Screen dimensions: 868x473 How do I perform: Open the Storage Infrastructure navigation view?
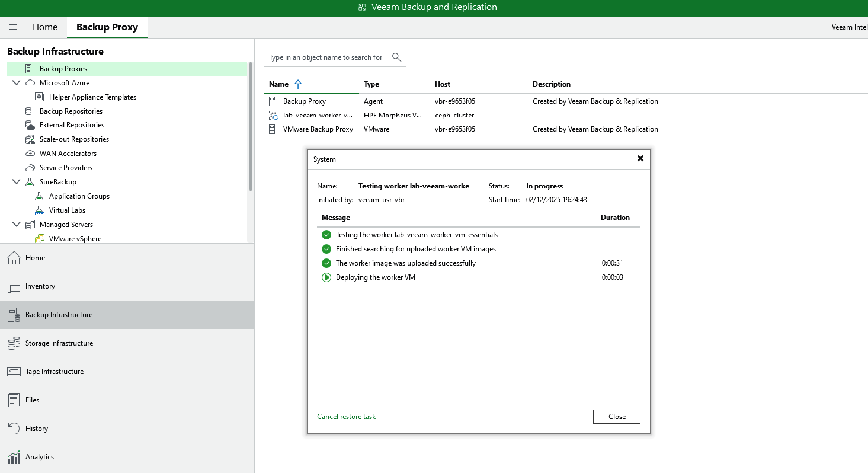(x=127, y=343)
